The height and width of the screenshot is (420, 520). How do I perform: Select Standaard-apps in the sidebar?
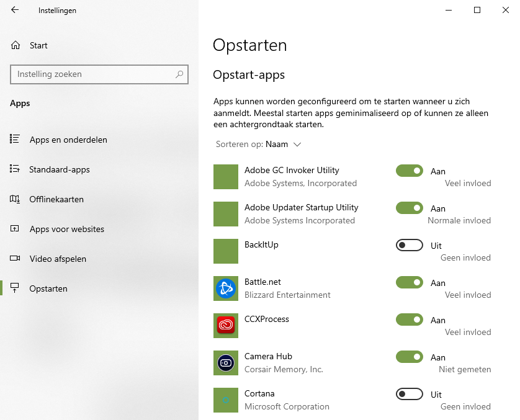tap(60, 169)
